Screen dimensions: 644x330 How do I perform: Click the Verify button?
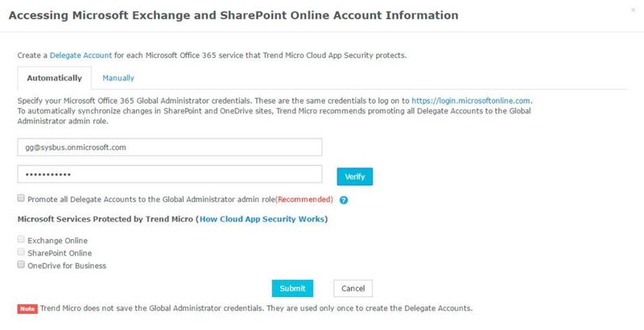(355, 176)
